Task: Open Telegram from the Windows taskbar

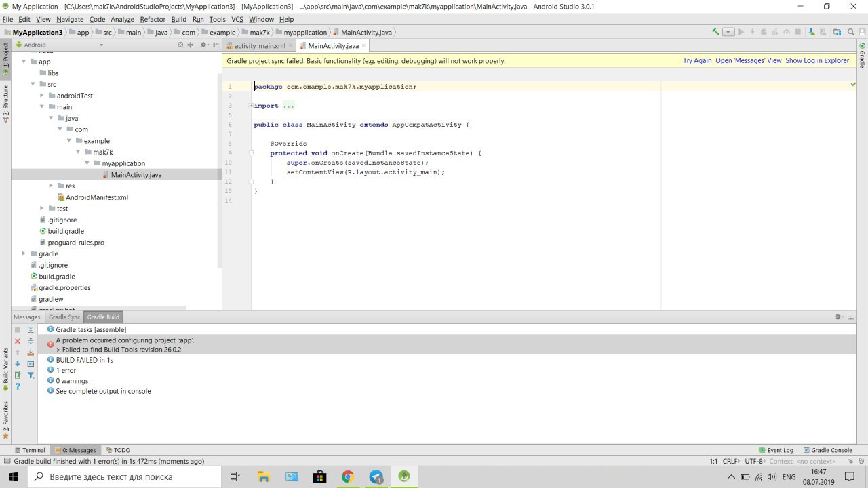Action: pos(376,476)
